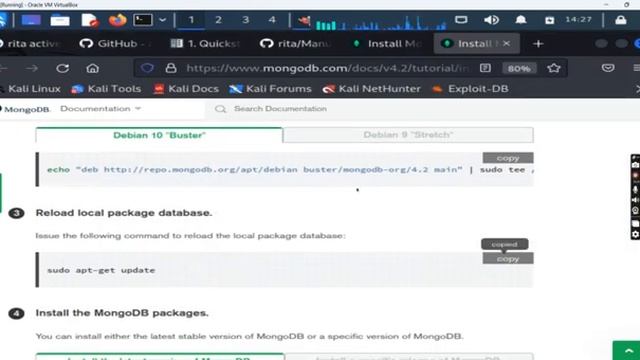The image size is (640, 360).
Task: Expand the terminal launcher dropdown arrow
Action: [x=162, y=20]
